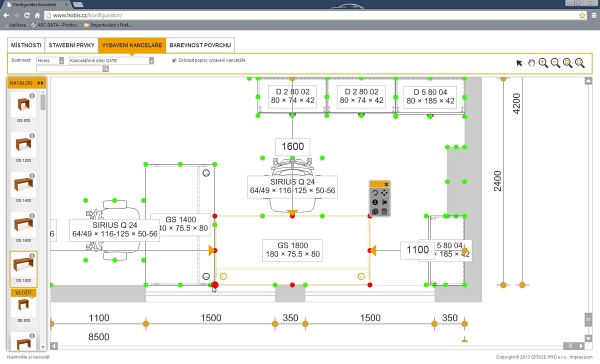Click the move arrows icon in popup
Viewport: 600px width, 364px height.
384,193
